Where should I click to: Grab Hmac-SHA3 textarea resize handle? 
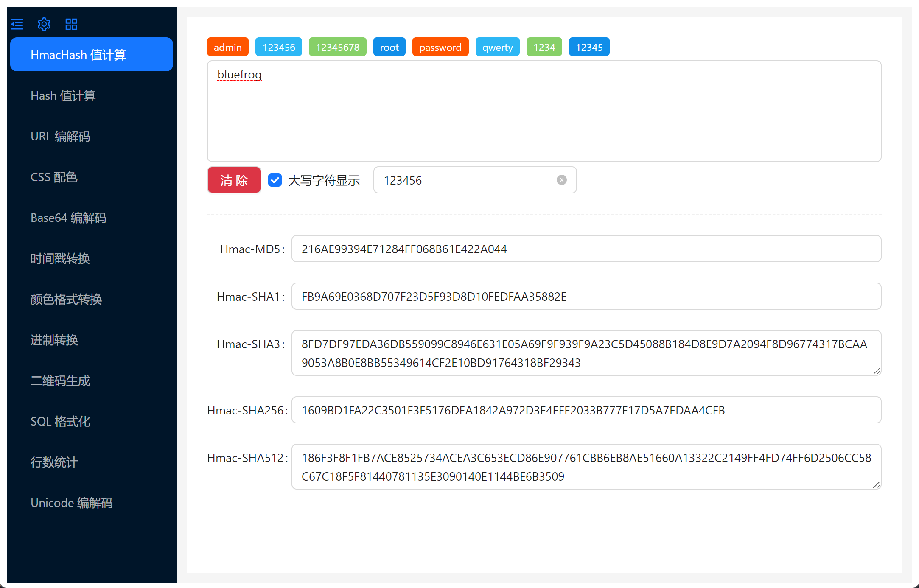pos(877,371)
